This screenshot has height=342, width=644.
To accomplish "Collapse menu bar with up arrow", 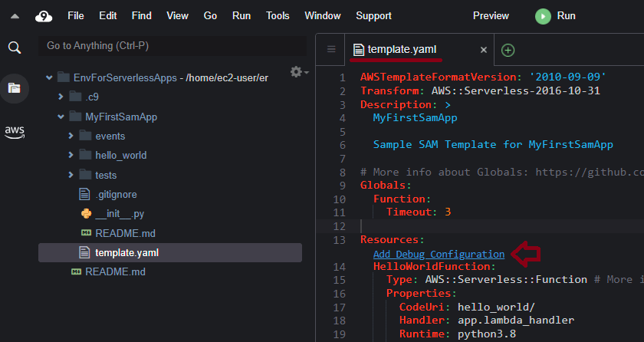I will (x=15, y=16).
